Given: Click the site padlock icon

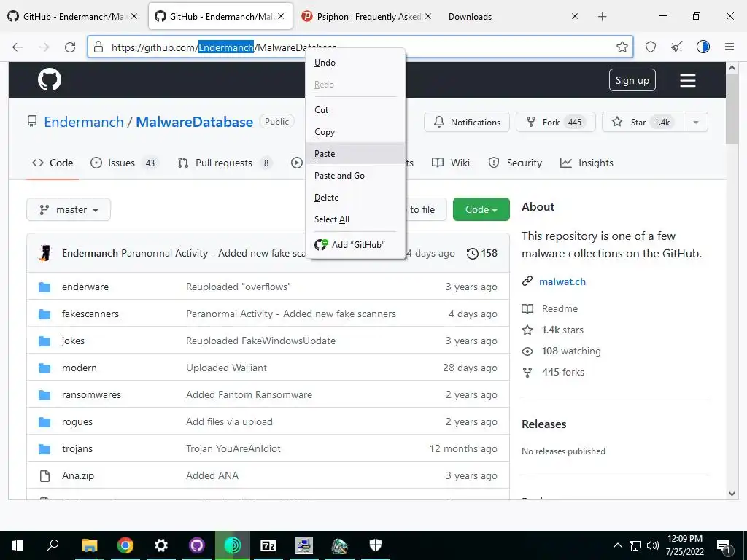Looking at the screenshot, I should tap(98, 47).
